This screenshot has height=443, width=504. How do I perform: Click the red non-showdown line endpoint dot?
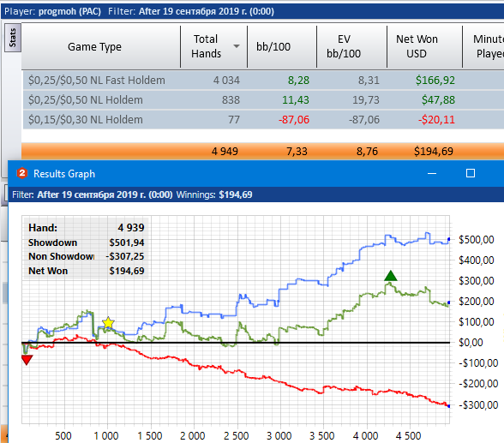pos(449,406)
